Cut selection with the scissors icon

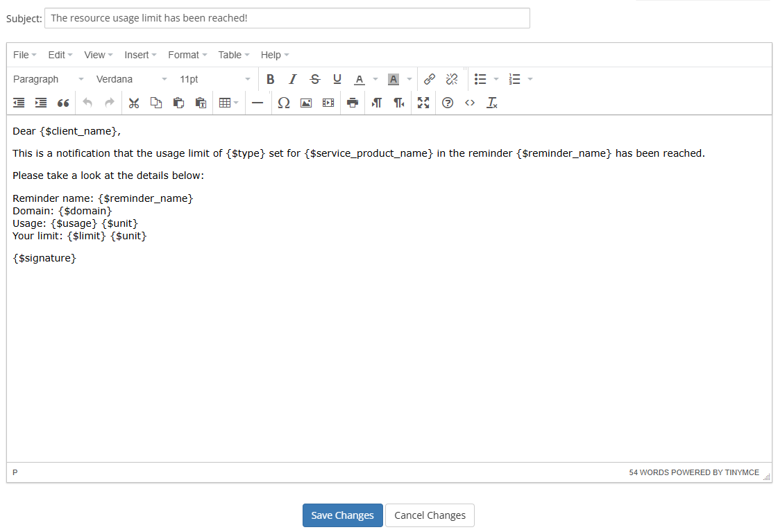click(134, 103)
